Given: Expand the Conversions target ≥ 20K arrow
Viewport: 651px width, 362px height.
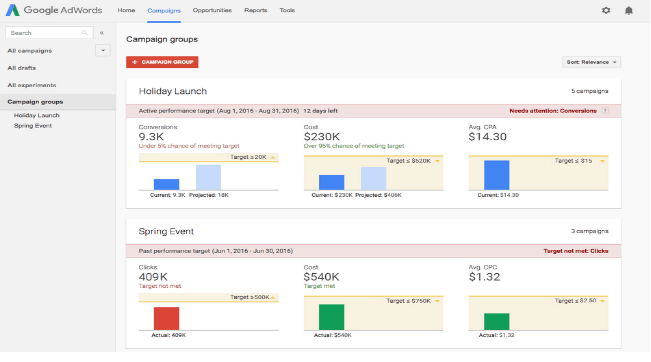Looking at the screenshot, I should pos(273,157).
